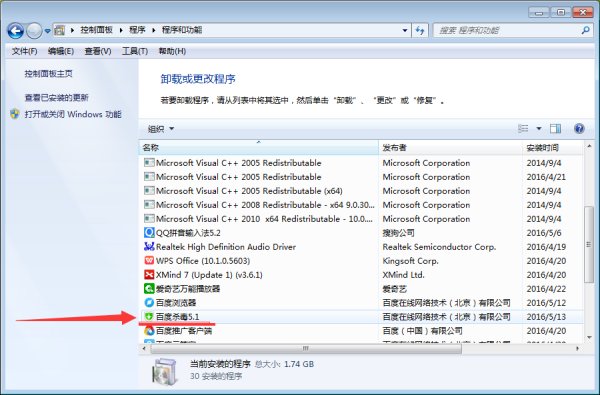Open the 文件(F) menu
The image size is (600, 395).
point(24,51)
